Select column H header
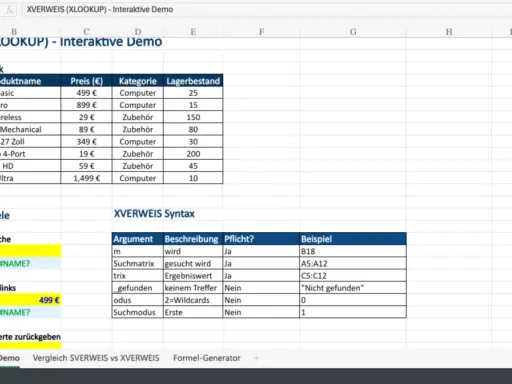512x384 pixels. [x=449, y=32]
